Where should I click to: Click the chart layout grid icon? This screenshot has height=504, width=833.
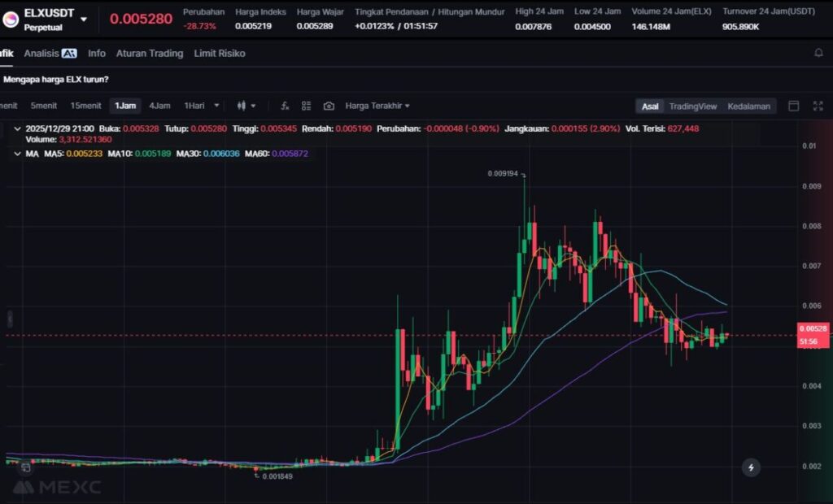point(307,106)
